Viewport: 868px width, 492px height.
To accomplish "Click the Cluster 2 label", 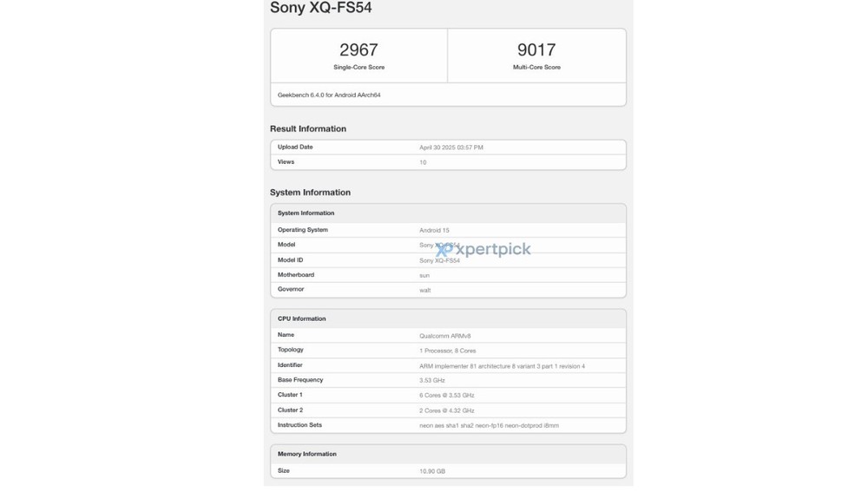I will [x=290, y=410].
